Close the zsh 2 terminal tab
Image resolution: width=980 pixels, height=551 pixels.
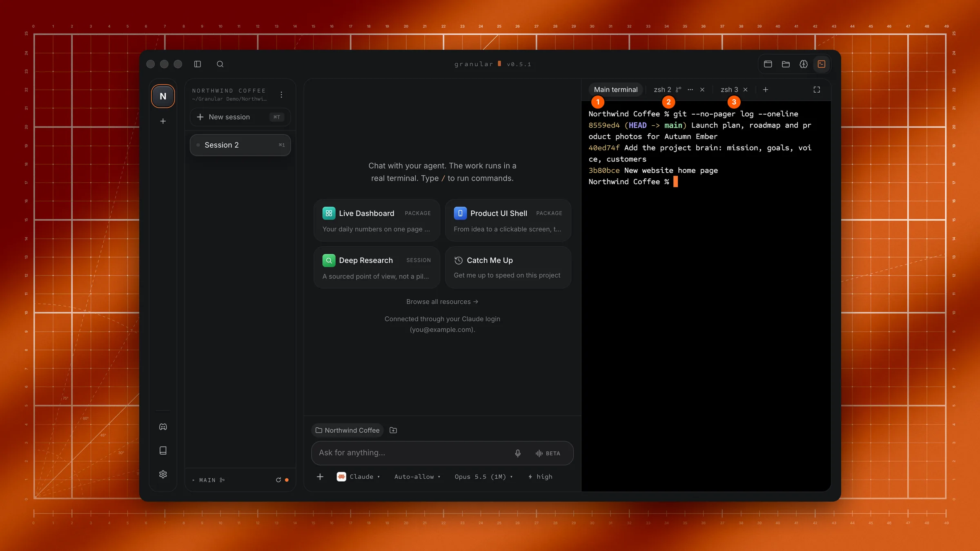point(702,90)
